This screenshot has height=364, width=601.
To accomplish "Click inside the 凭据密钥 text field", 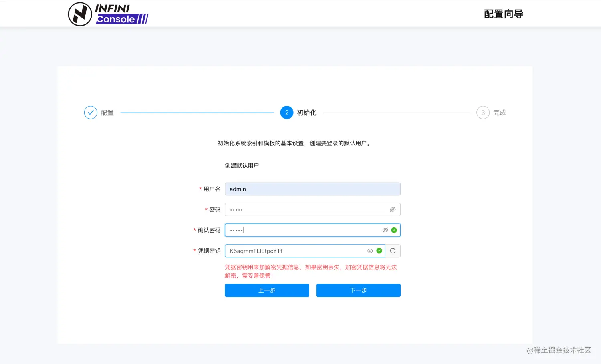I will 296,251.
